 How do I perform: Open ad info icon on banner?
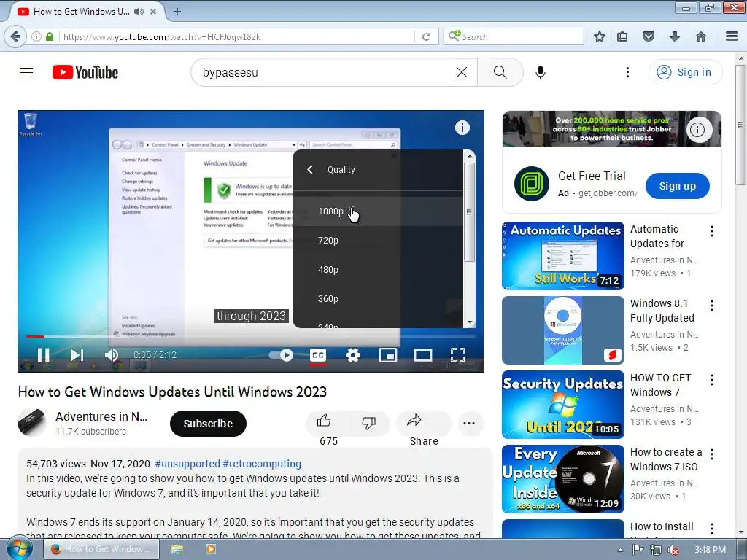(697, 130)
